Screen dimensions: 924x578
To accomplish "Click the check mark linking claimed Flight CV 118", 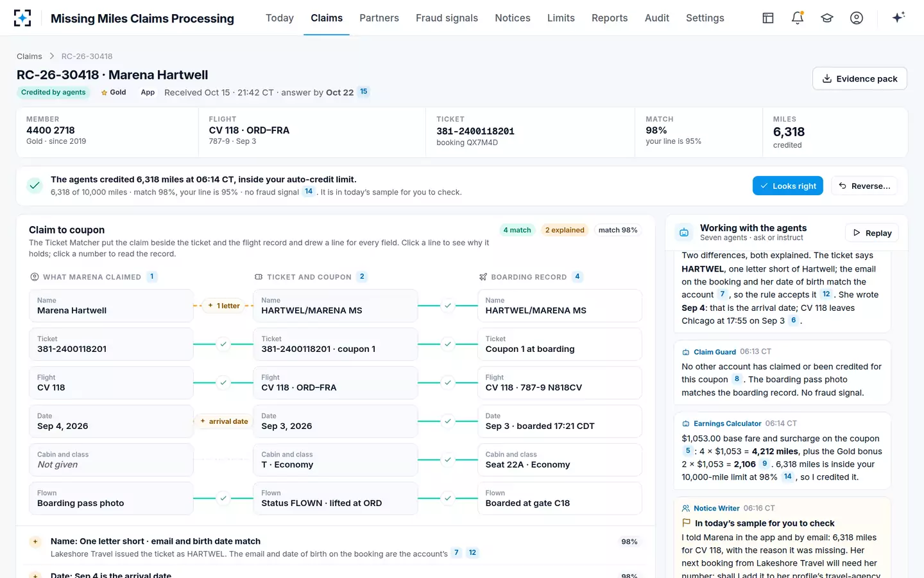I will 223,383.
